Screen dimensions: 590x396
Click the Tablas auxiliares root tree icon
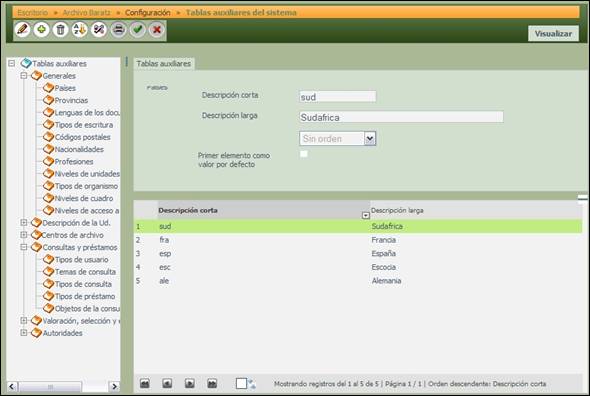click(26, 63)
